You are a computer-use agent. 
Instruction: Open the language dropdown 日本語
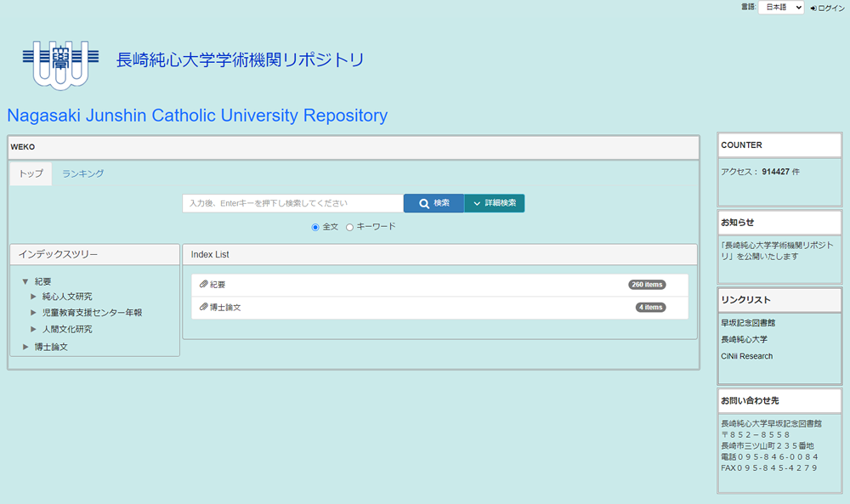(780, 8)
